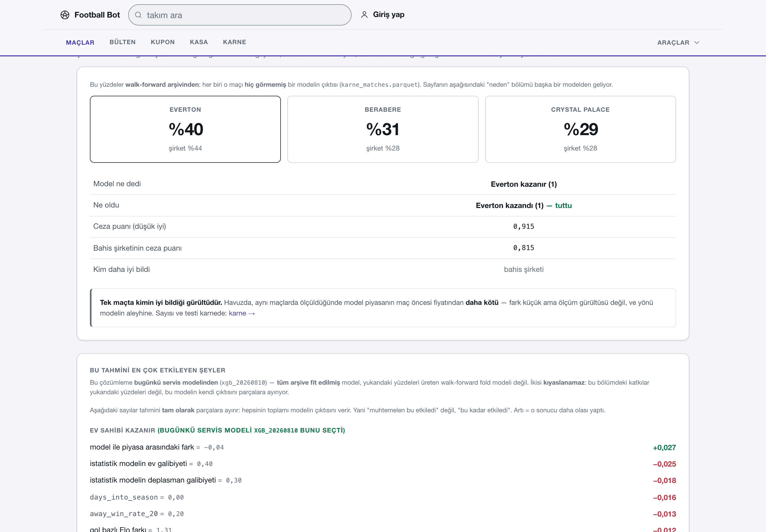
Task: Click the 'bahis şirketi' value text
Action: [523, 269]
